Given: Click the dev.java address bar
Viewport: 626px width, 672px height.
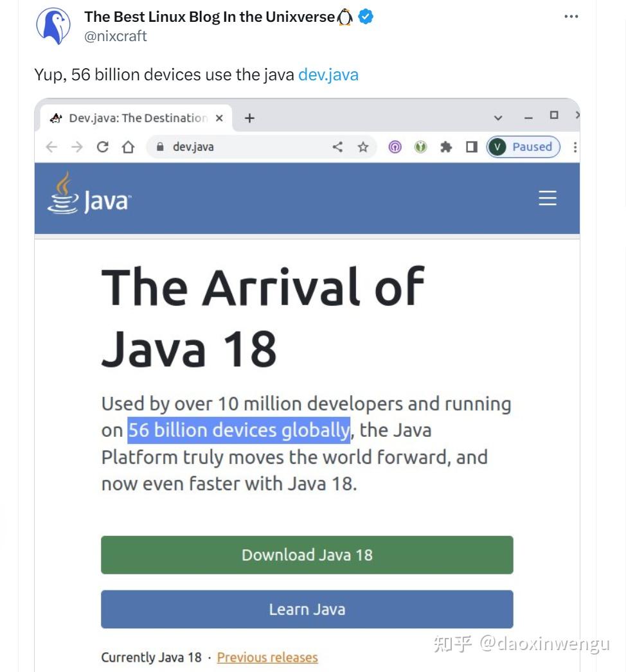Looking at the screenshot, I should pyautogui.click(x=244, y=147).
